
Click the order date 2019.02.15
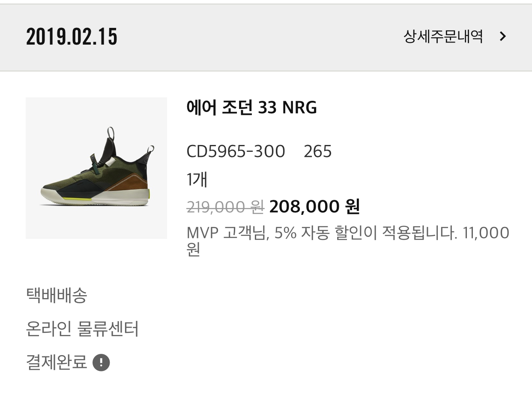point(72,36)
